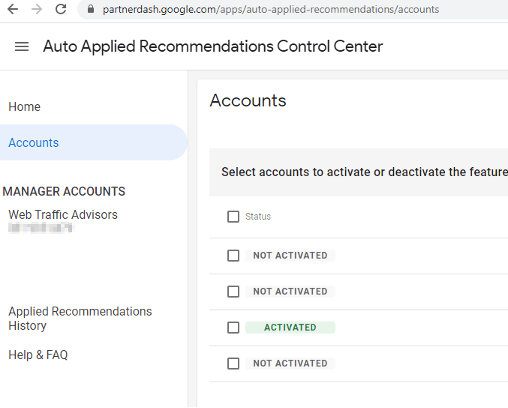
Task: Check the first NOT ACTIVATED row checkbox
Action: pos(233,256)
